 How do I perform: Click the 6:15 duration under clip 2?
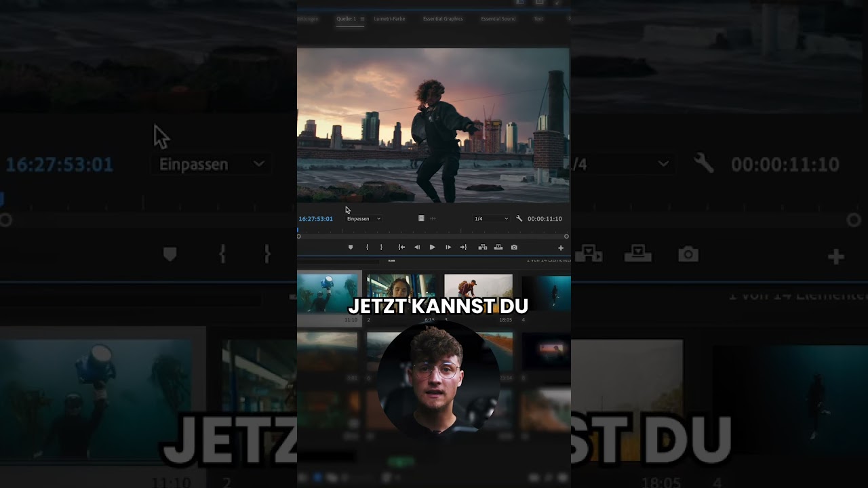429,320
